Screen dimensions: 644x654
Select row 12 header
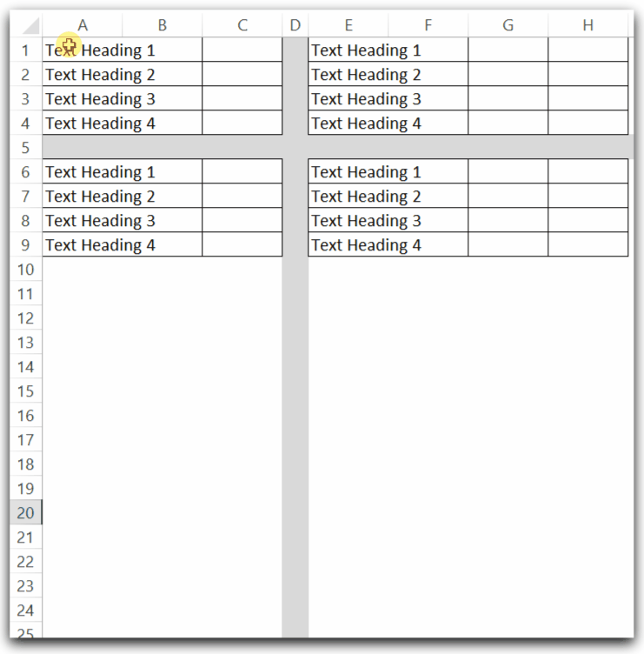coord(25,317)
